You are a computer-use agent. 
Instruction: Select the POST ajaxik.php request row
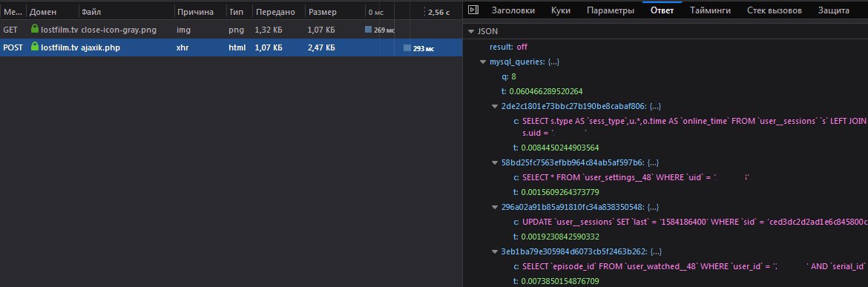pos(231,47)
